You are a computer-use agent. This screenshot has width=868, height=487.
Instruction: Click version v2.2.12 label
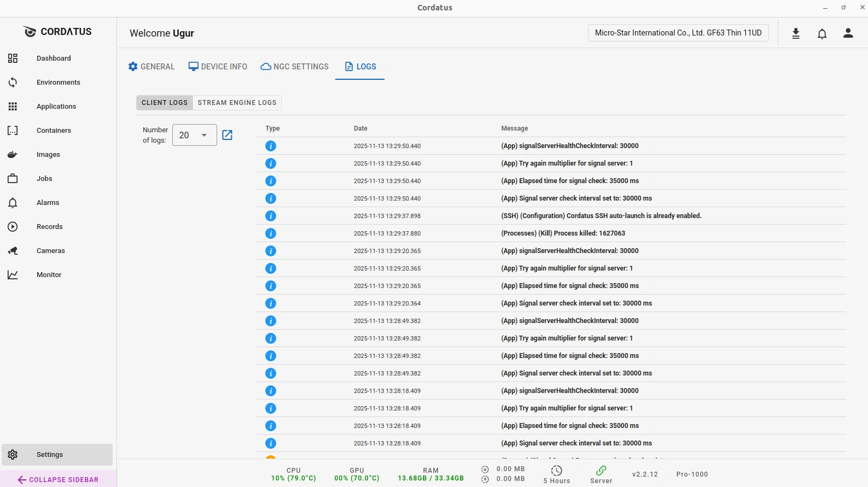645,474
